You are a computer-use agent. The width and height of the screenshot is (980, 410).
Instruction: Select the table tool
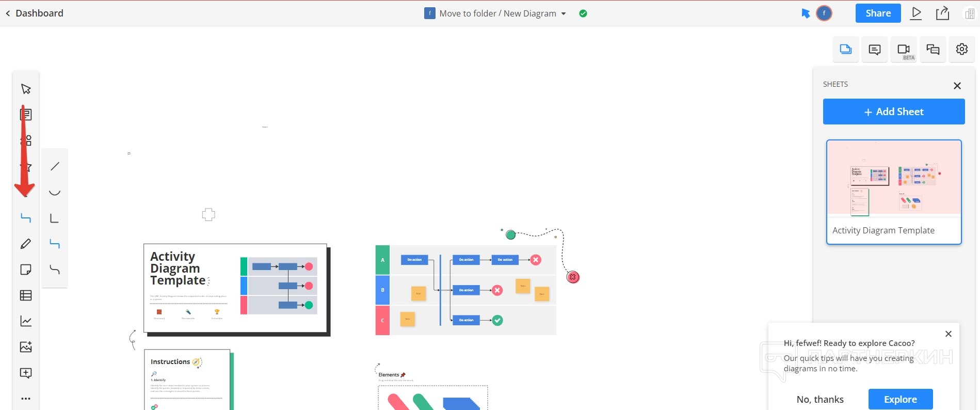click(x=26, y=295)
